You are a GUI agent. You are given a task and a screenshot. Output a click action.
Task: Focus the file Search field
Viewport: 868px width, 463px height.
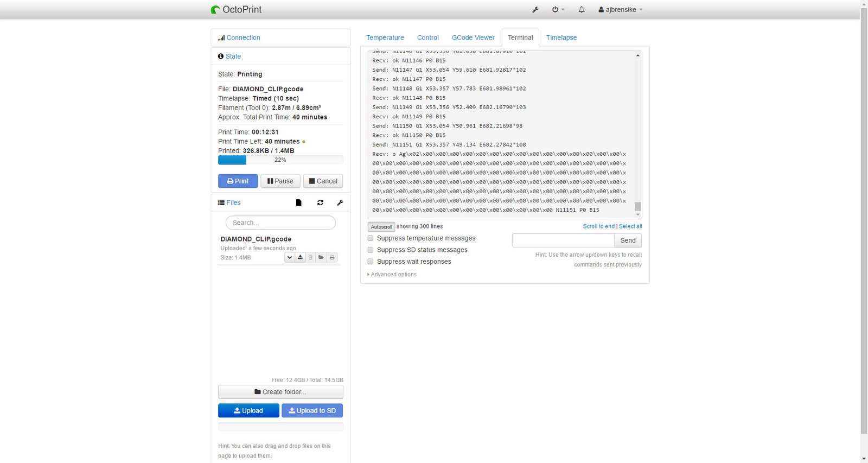click(x=280, y=223)
